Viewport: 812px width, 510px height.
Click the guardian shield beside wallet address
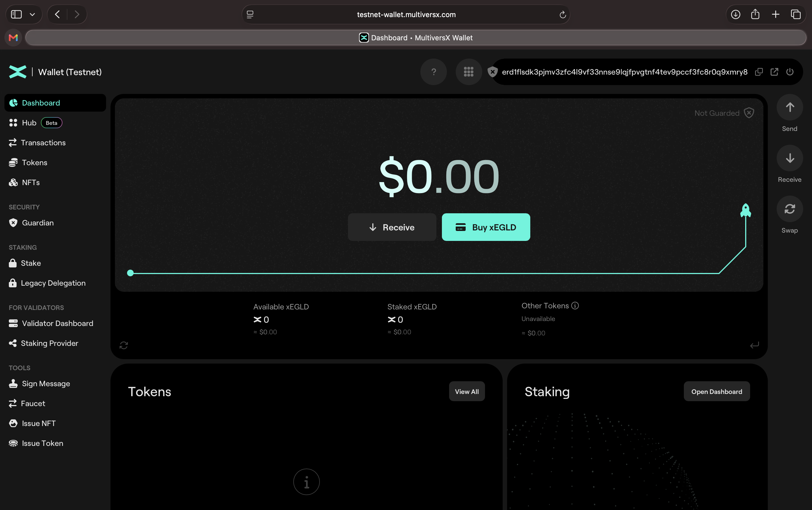(493, 72)
